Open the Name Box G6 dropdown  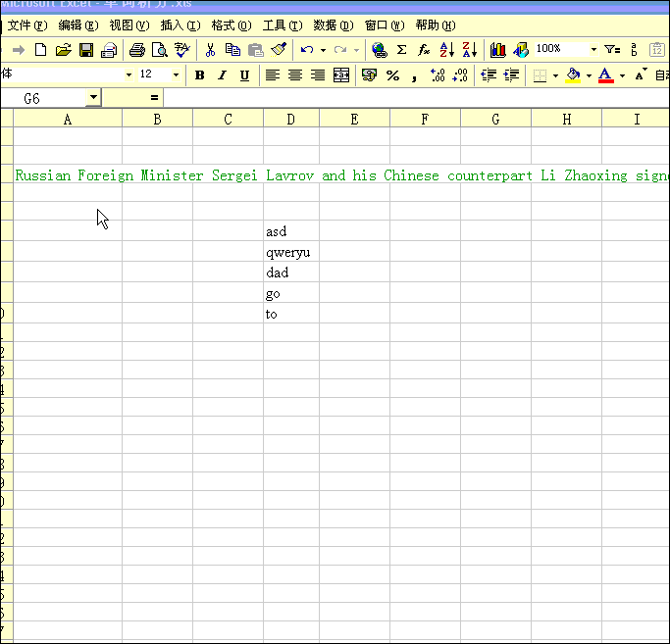93,98
